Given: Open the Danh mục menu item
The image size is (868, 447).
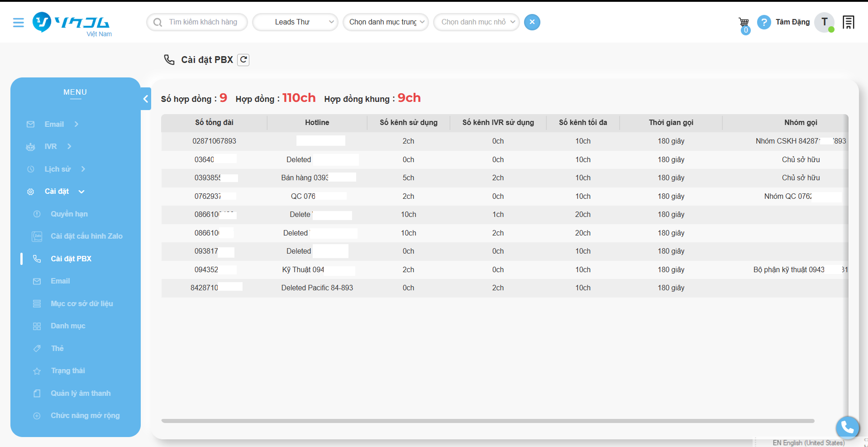Looking at the screenshot, I should tap(68, 326).
